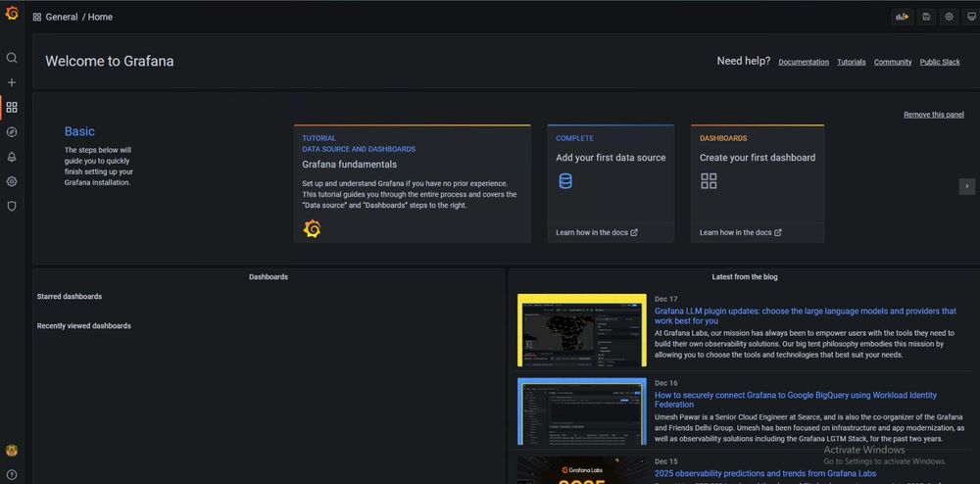
Task: Open the Google BigQuery Workload Identity blog post
Action: click(796, 400)
